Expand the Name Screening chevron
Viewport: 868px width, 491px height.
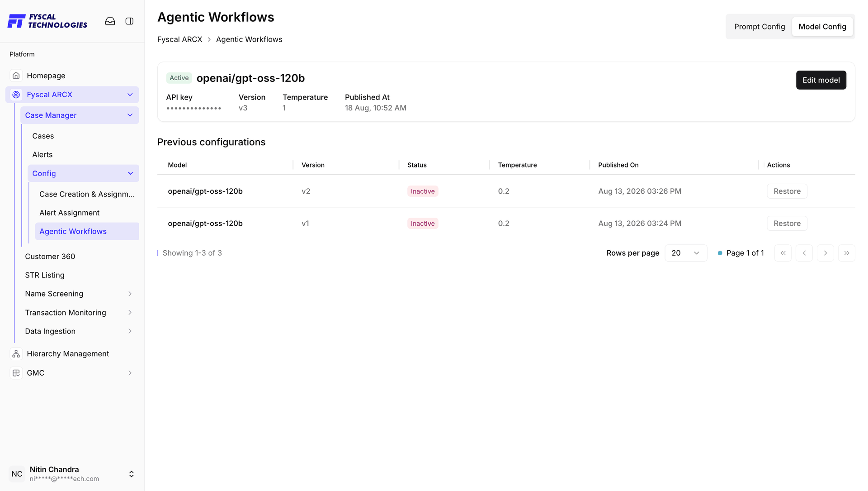click(x=130, y=294)
